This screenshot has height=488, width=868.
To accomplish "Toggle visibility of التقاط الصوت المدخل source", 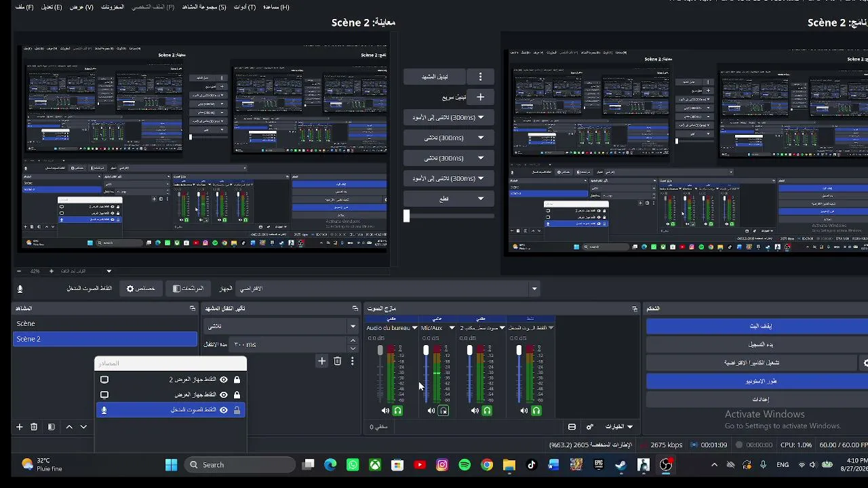I will click(x=224, y=409).
